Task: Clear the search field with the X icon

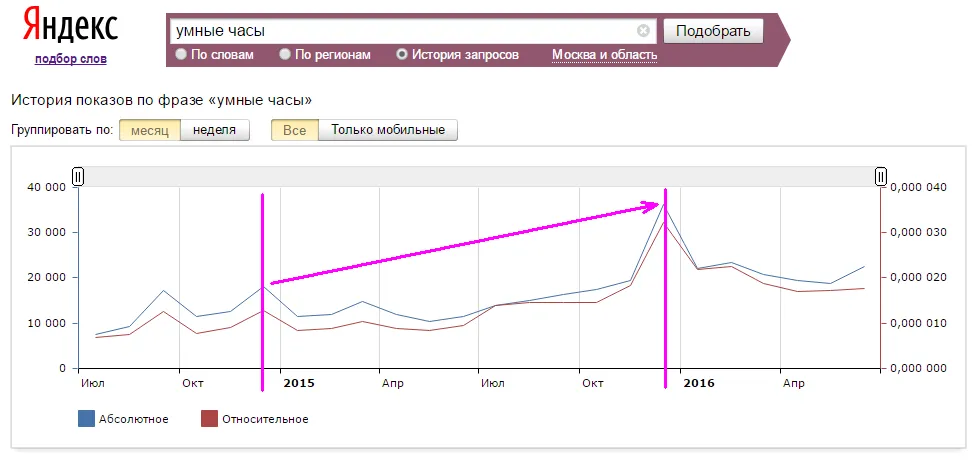Action: pos(643,31)
